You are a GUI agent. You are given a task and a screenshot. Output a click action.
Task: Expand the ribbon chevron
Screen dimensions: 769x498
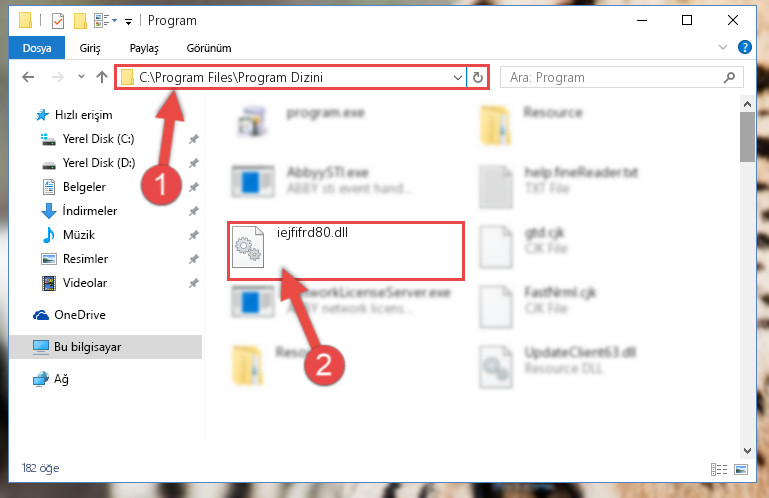pyautogui.click(x=722, y=47)
